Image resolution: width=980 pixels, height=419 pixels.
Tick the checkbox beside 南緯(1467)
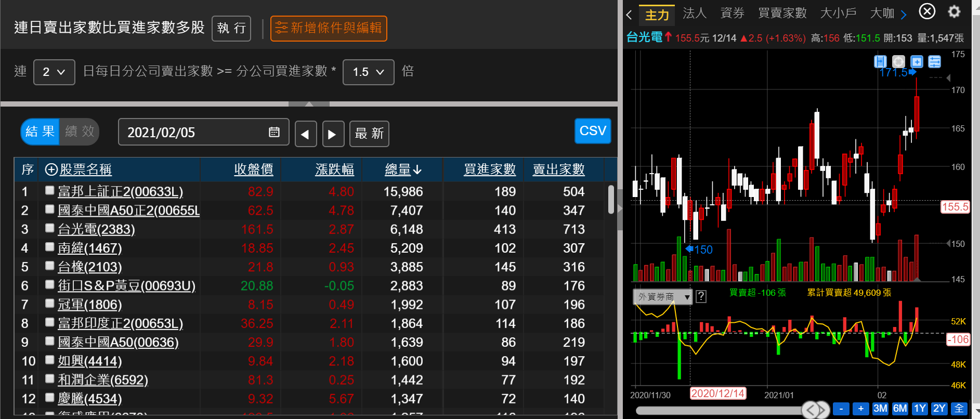pos(49,246)
